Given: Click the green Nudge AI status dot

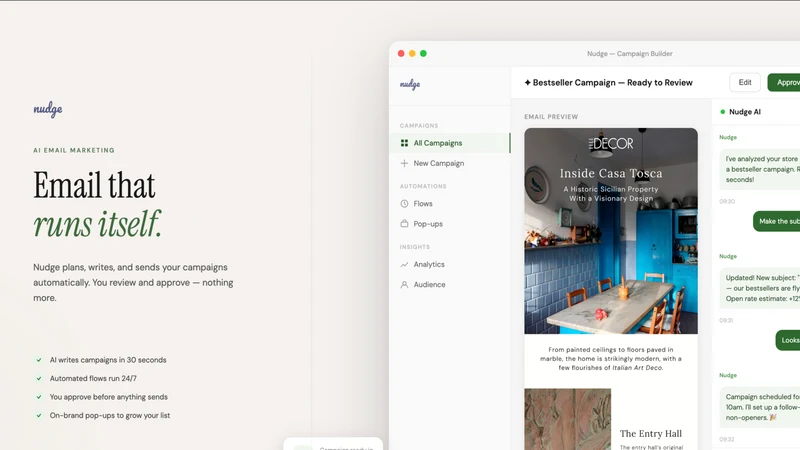Looking at the screenshot, I should [722, 112].
